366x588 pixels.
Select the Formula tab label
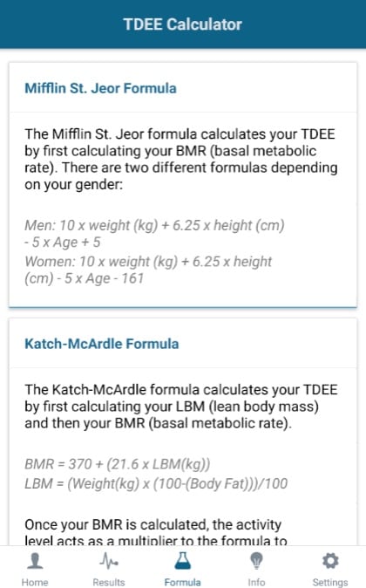point(182,582)
